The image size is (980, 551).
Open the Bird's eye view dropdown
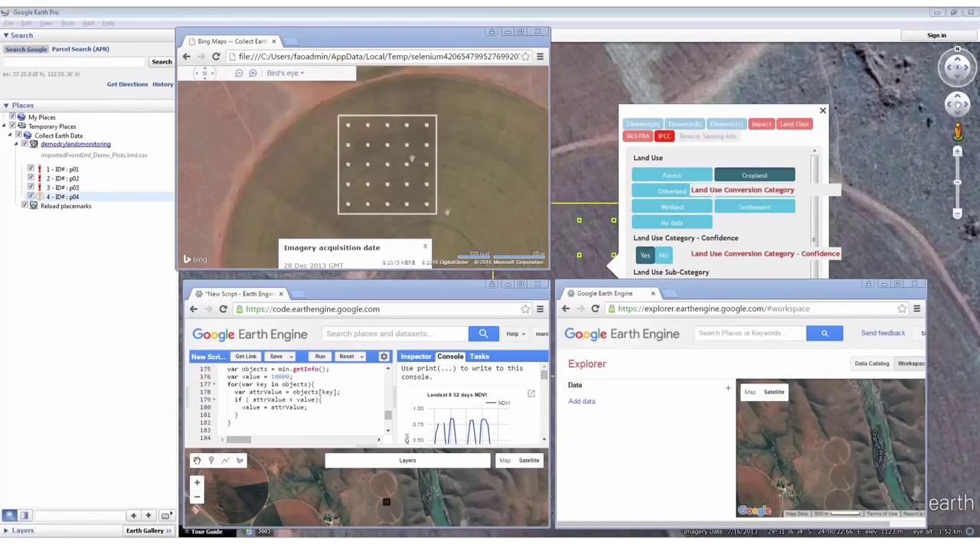pyautogui.click(x=285, y=73)
